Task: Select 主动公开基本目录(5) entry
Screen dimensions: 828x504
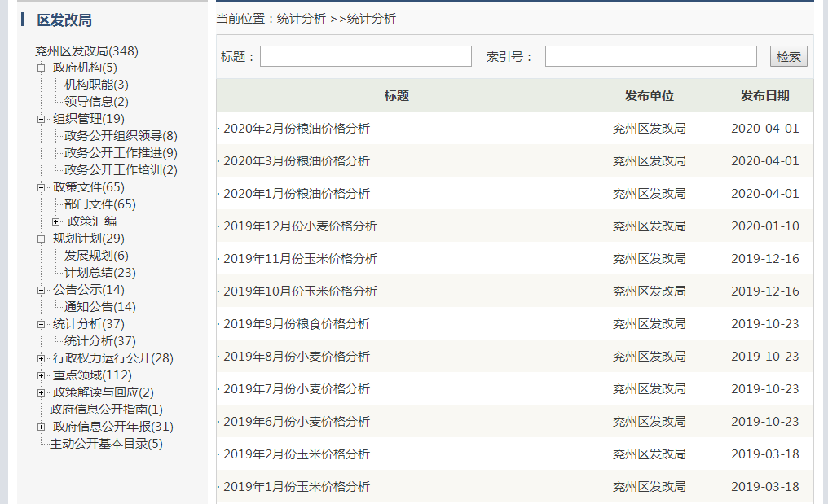Action: 106,444
